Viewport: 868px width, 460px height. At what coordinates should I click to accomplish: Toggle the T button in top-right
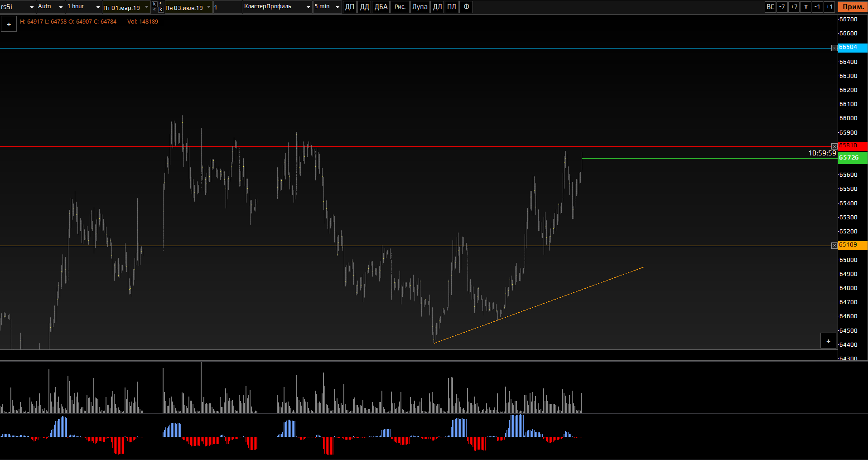click(805, 7)
